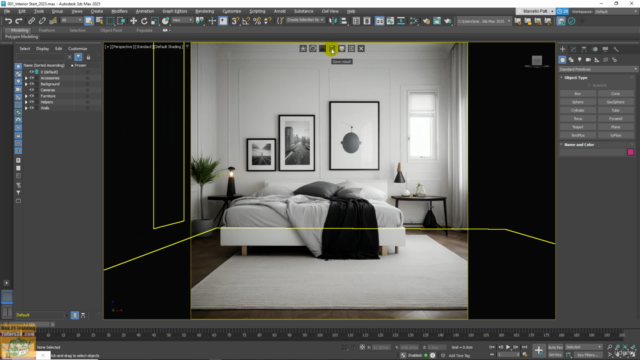This screenshot has height=360, width=640.
Task: Click the lock icon in Scene Explorer
Action: [x=88, y=57]
